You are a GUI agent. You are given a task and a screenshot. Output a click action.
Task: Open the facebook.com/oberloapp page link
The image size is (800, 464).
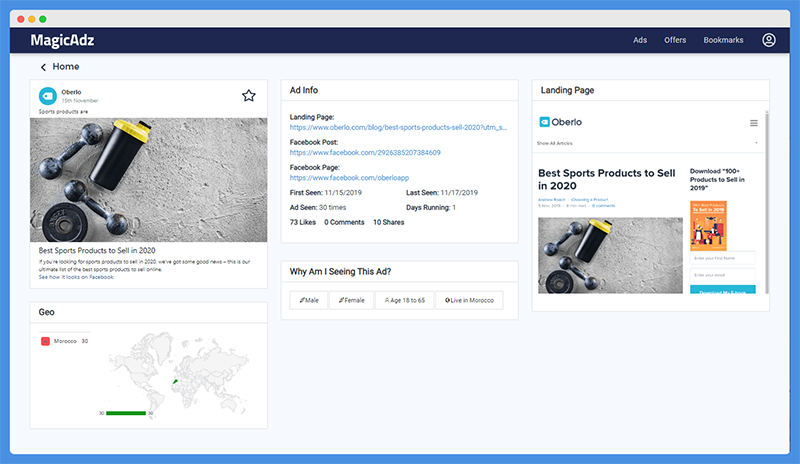coord(349,178)
